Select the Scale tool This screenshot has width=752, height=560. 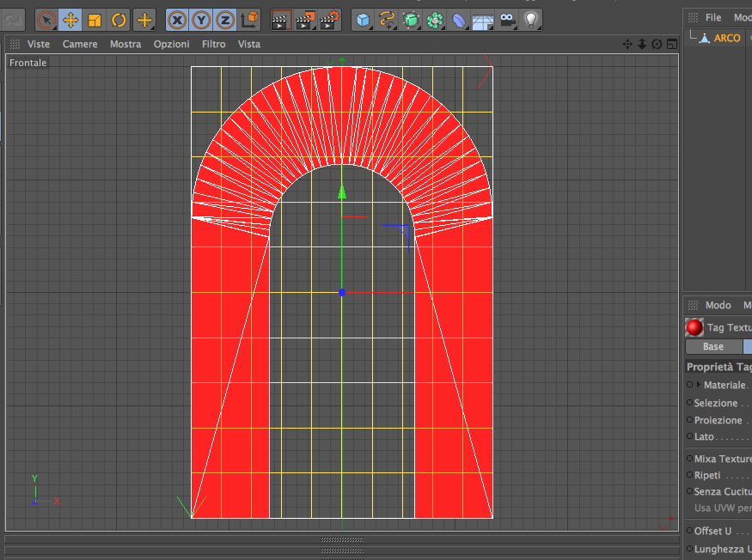95,19
